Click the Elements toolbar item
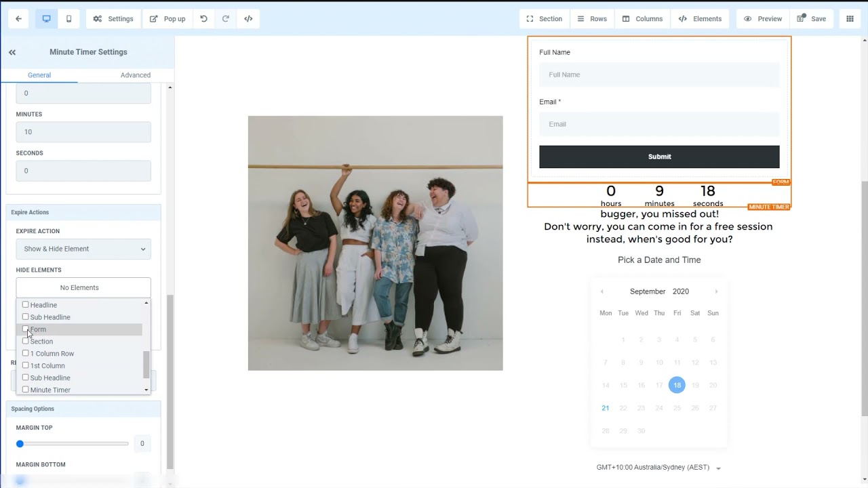The height and width of the screenshot is (488, 868). (x=700, y=19)
